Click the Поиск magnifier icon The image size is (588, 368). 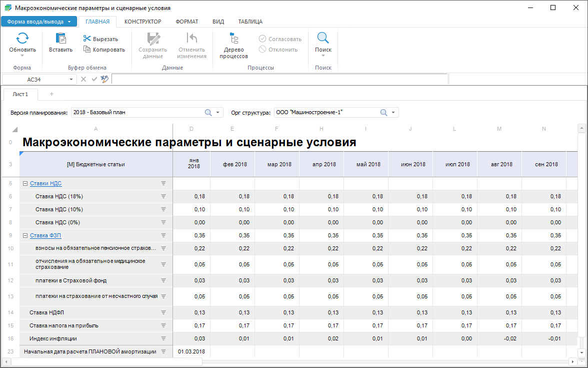(323, 38)
